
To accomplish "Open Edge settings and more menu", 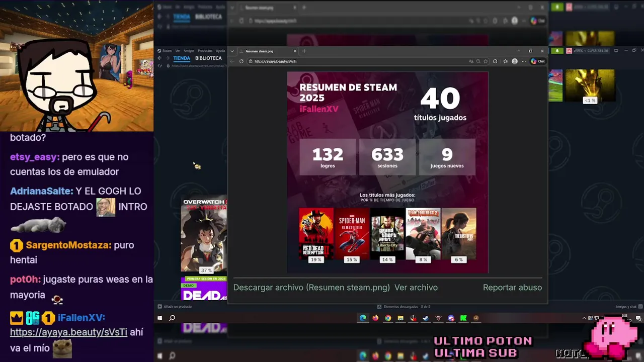I will tap(524, 61).
